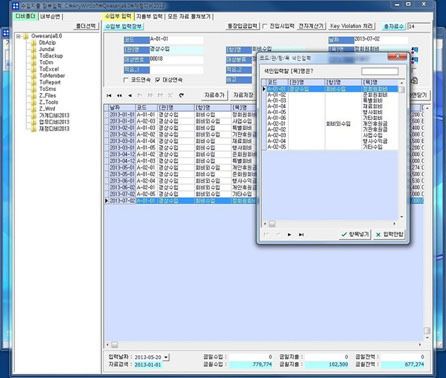Select row A-02-03 in popup list
The image size is (446, 378).
(332, 135)
